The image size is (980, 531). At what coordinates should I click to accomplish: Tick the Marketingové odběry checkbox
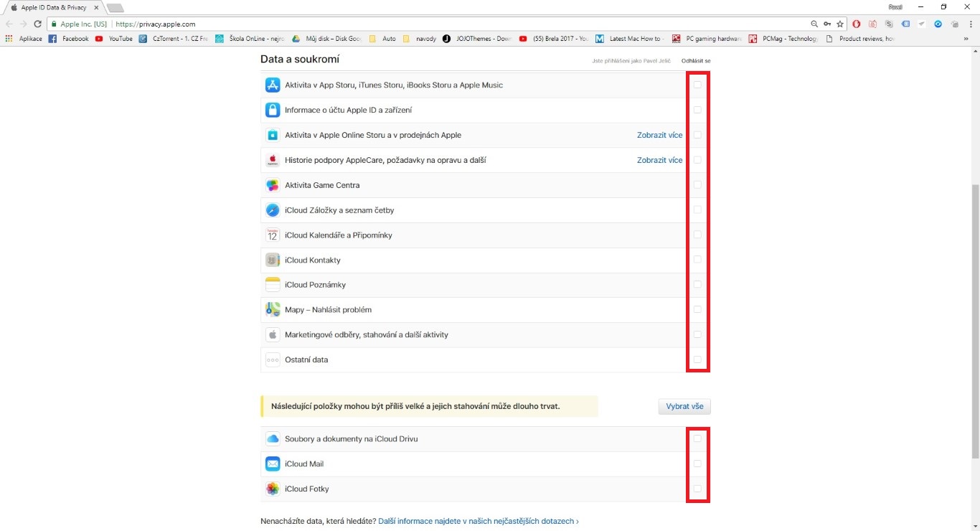pyautogui.click(x=697, y=334)
